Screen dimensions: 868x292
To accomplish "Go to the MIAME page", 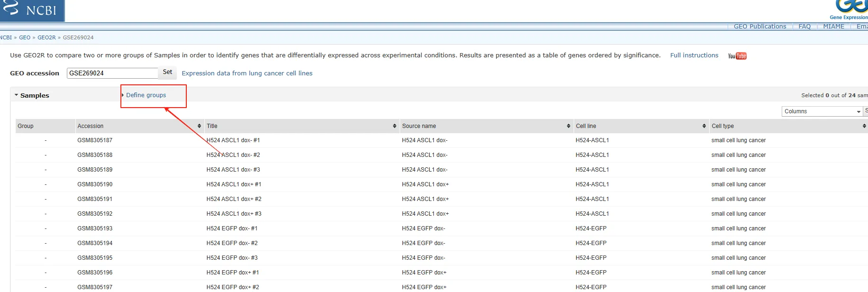I will 833,27.
